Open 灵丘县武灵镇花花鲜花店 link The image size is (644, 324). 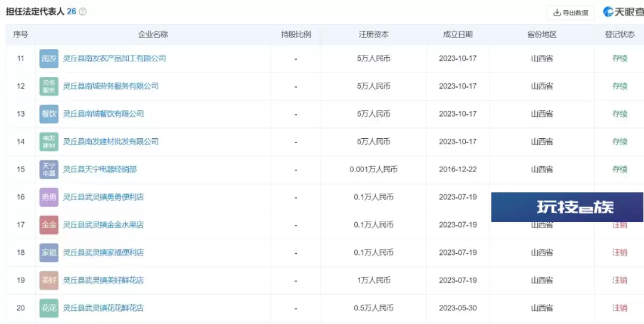pyautogui.click(x=103, y=308)
